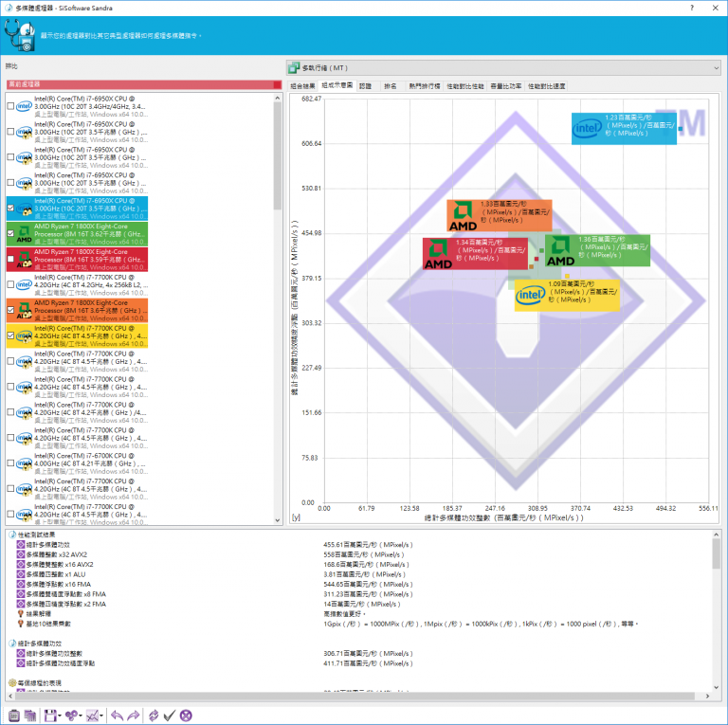
Task: Click the purple icon beside x32 AVX2 row
Action: (x=21, y=554)
